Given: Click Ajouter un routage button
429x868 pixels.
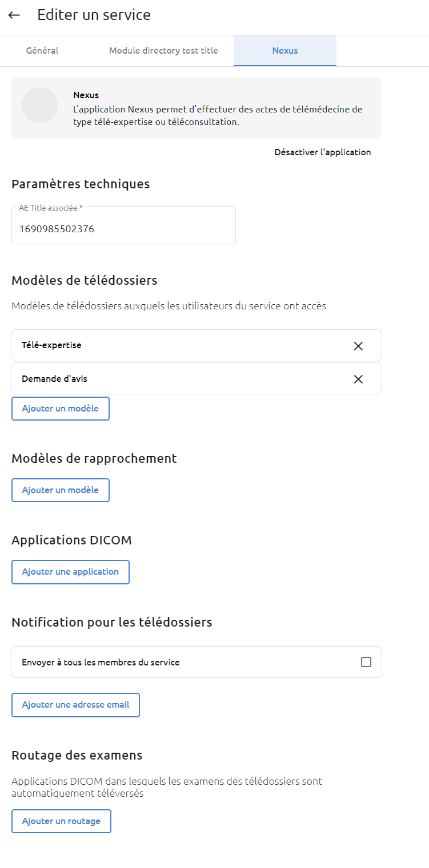Looking at the screenshot, I should 61,821.
